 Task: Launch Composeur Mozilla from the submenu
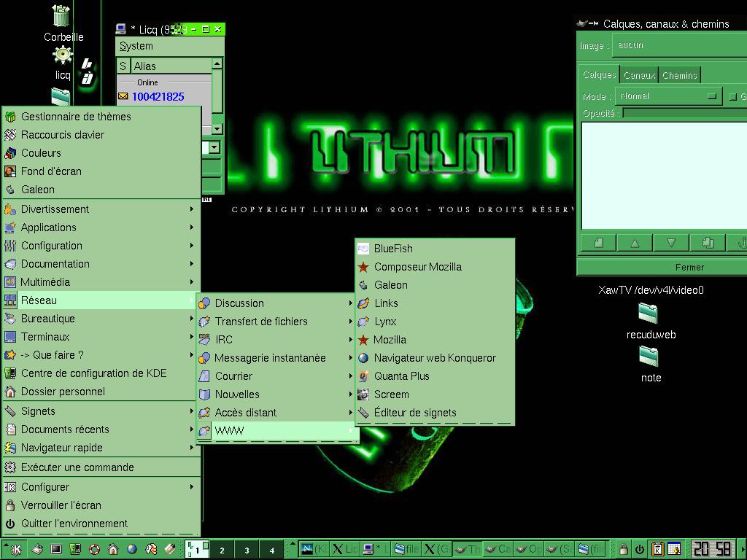click(435, 267)
